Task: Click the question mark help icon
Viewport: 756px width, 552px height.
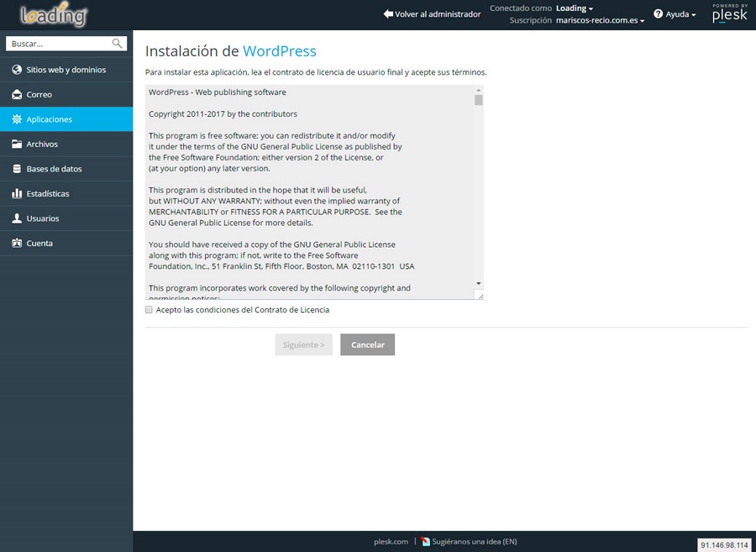Action: pos(658,14)
